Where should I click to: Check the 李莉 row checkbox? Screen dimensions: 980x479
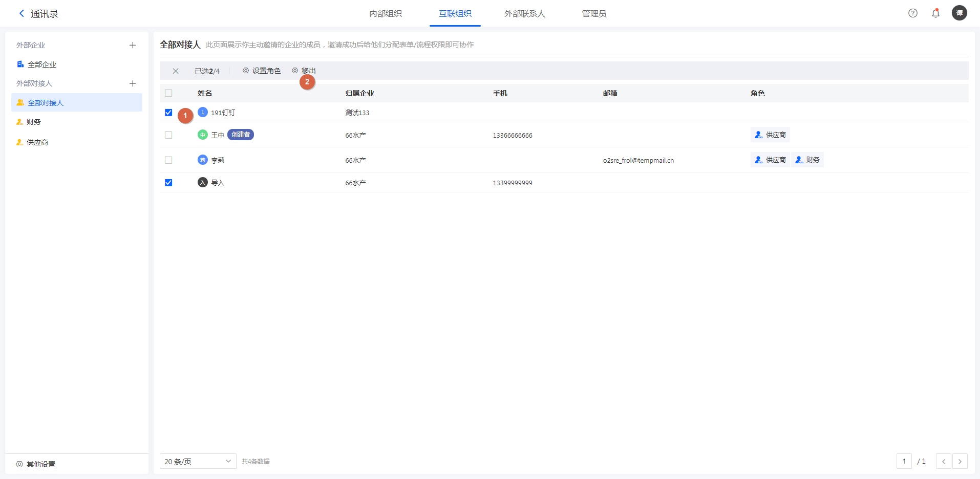(x=168, y=160)
